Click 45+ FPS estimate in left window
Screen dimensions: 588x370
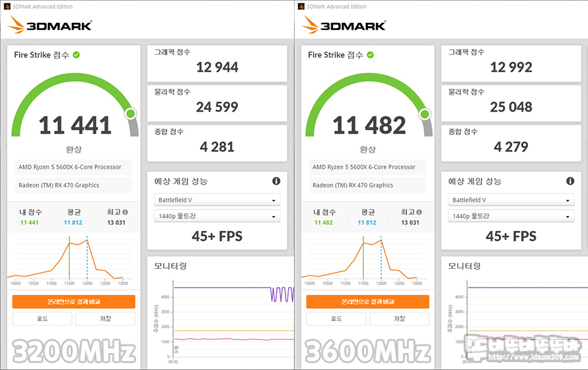[x=217, y=236]
